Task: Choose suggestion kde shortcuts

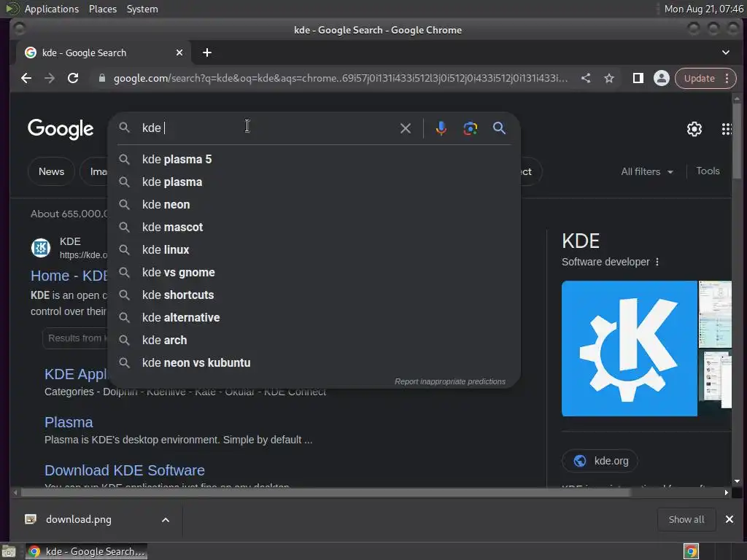Action: [x=314, y=295]
